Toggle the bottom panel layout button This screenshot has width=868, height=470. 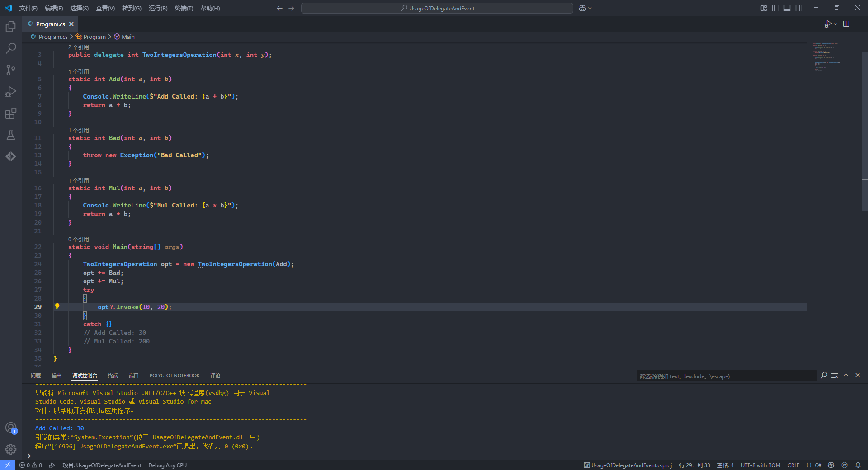pos(787,8)
